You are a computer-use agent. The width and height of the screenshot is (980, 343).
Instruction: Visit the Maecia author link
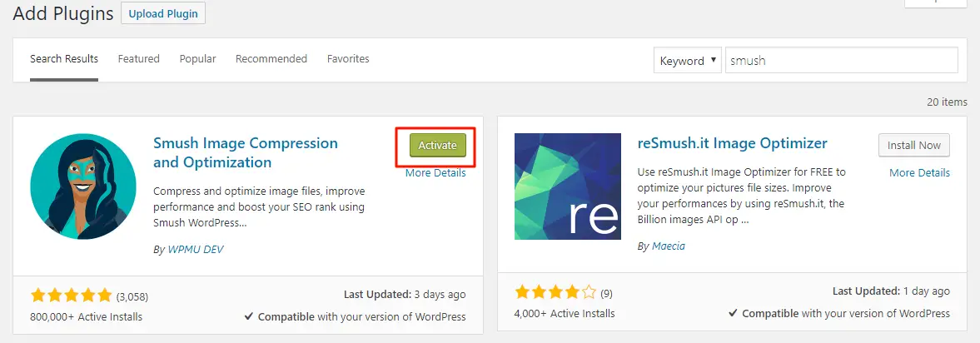(669, 246)
